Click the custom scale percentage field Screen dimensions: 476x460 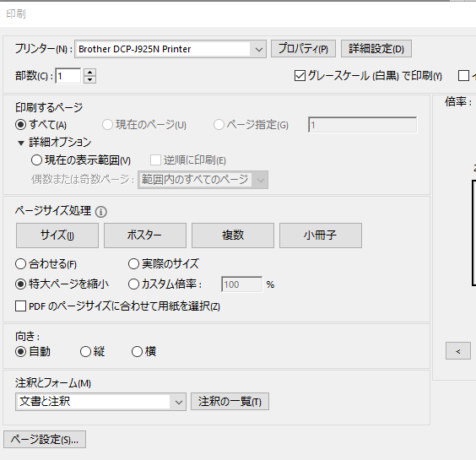(241, 284)
